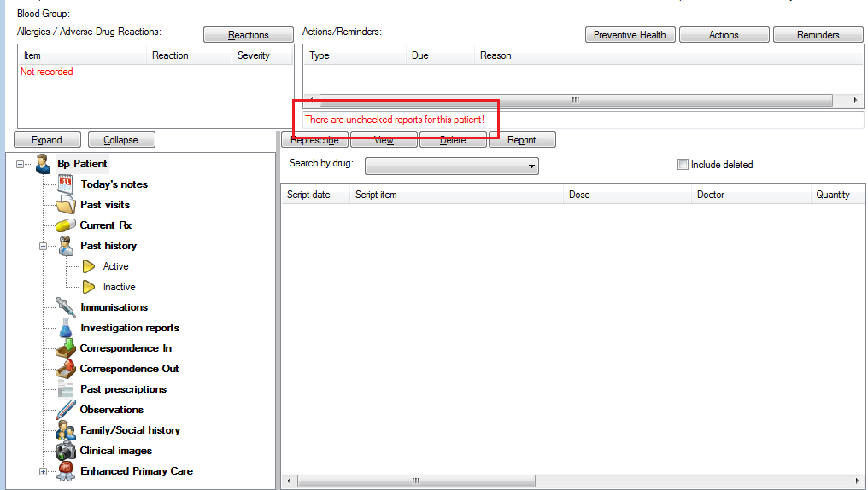Select Active under Past history
Screen dimensions: 868x490
click(x=115, y=266)
